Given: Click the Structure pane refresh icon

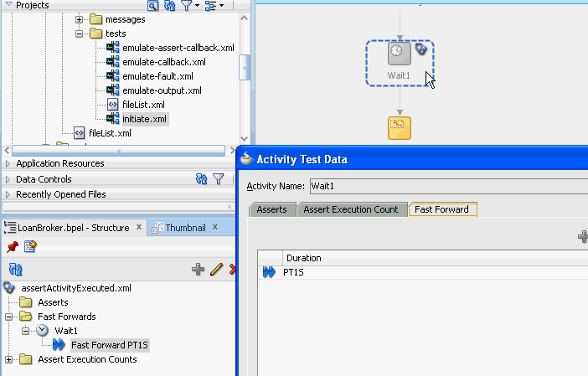Looking at the screenshot, I should 15,269.
